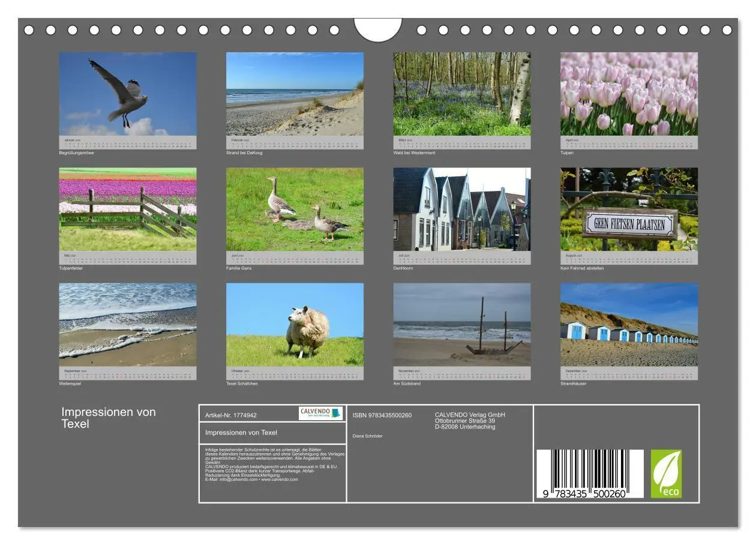Click the Ottobrunner Straße 39 line

click(465, 421)
